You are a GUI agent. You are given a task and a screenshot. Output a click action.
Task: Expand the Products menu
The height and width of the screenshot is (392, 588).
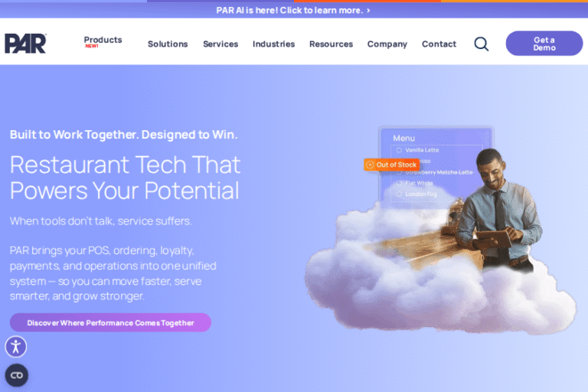[103, 41]
